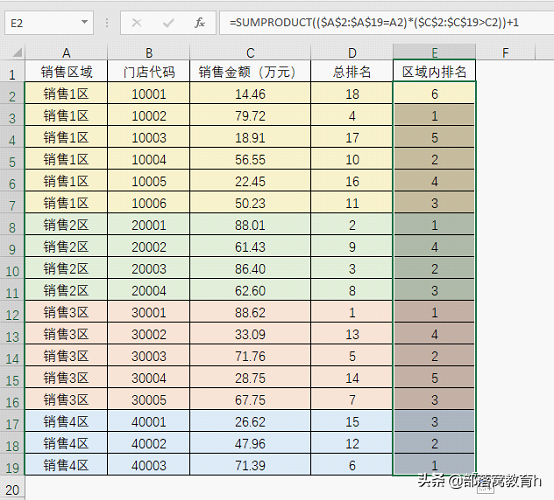Click the formula bar resize dots handle

pyautogui.click(x=107, y=23)
